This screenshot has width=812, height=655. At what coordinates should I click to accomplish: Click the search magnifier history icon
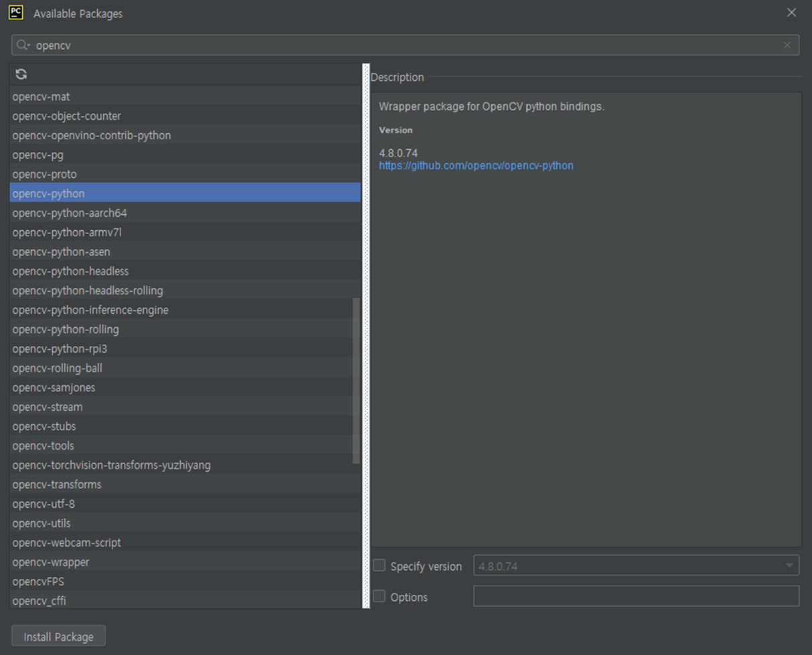tap(24, 45)
